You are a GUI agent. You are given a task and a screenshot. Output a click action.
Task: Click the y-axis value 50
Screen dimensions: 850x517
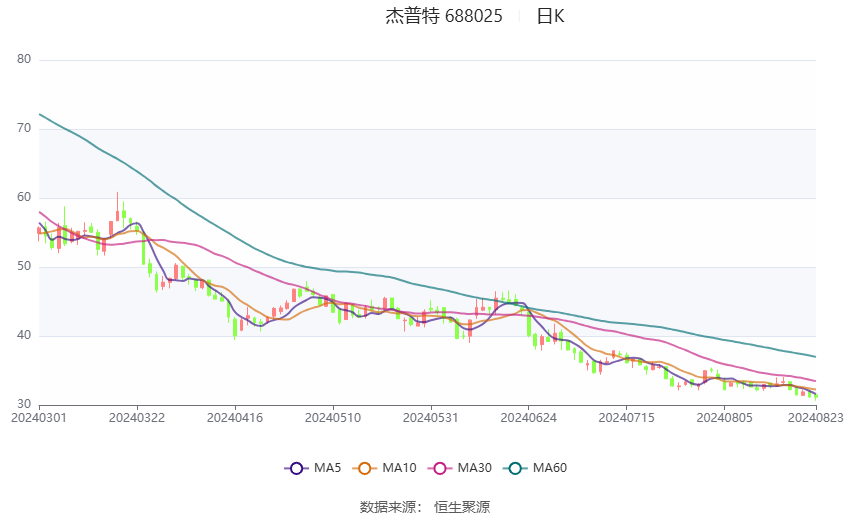click(x=24, y=266)
